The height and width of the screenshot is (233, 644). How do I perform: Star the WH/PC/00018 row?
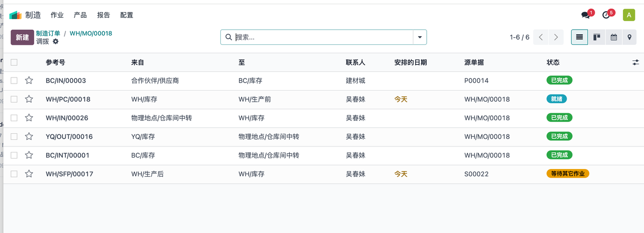(x=29, y=99)
